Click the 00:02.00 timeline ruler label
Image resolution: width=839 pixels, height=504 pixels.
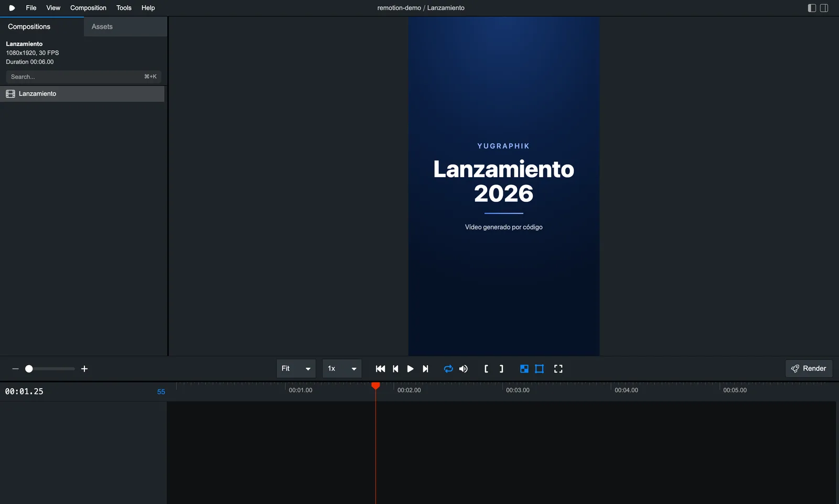click(x=409, y=390)
